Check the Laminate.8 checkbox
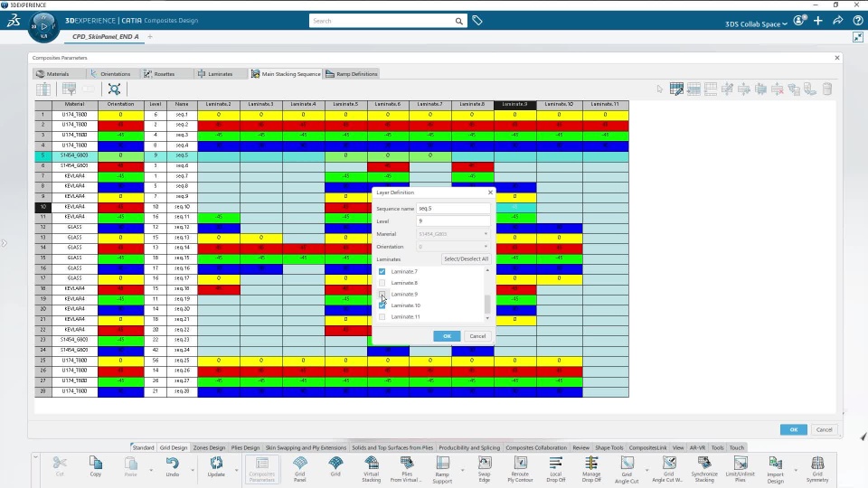 coord(382,283)
